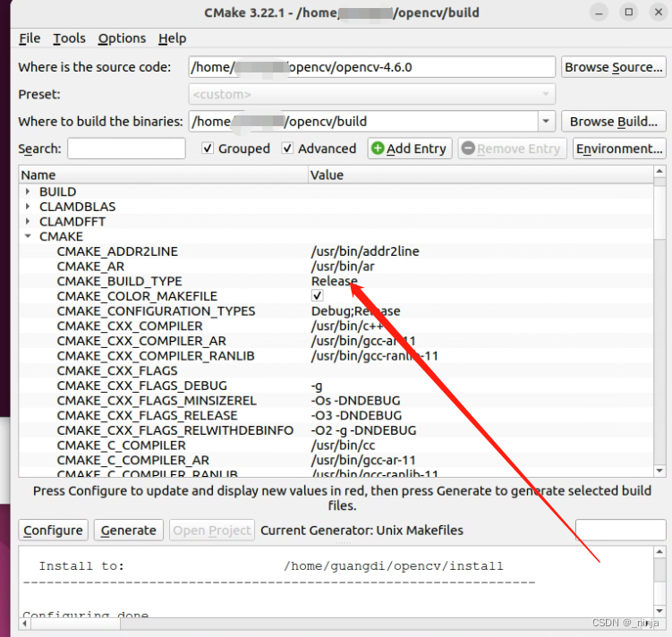Click the green plus icon on Add Entry

click(x=378, y=149)
